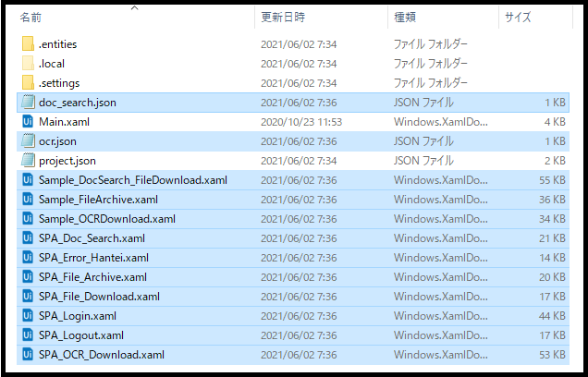Select the Sample_FileArchive.xaml file name

pyautogui.click(x=98, y=200)
